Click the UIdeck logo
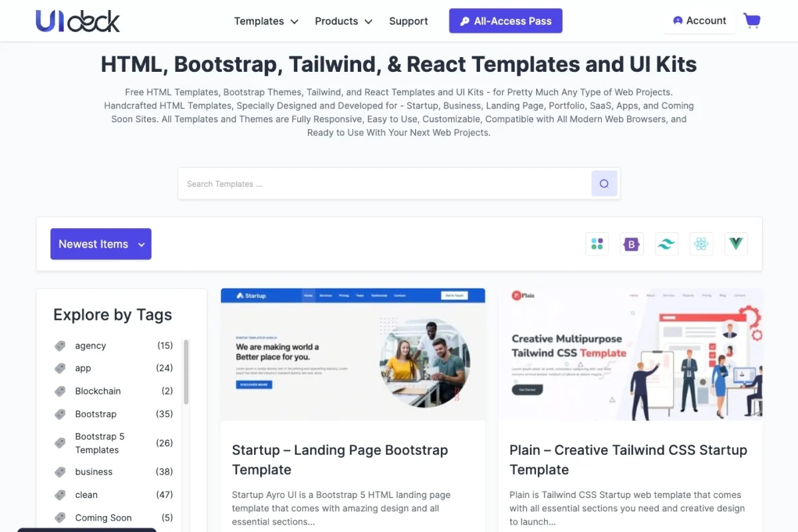Viewport: 798px width, 532px height. 78,21
